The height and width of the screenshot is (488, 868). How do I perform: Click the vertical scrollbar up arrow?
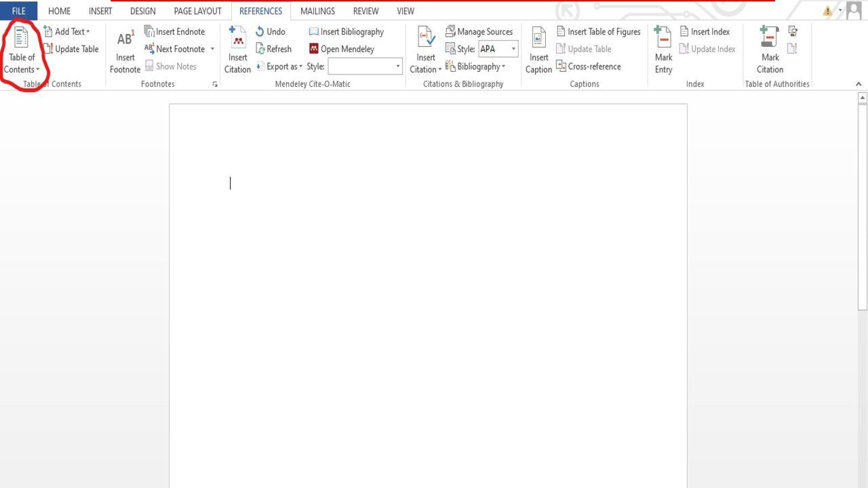point(863,98)
